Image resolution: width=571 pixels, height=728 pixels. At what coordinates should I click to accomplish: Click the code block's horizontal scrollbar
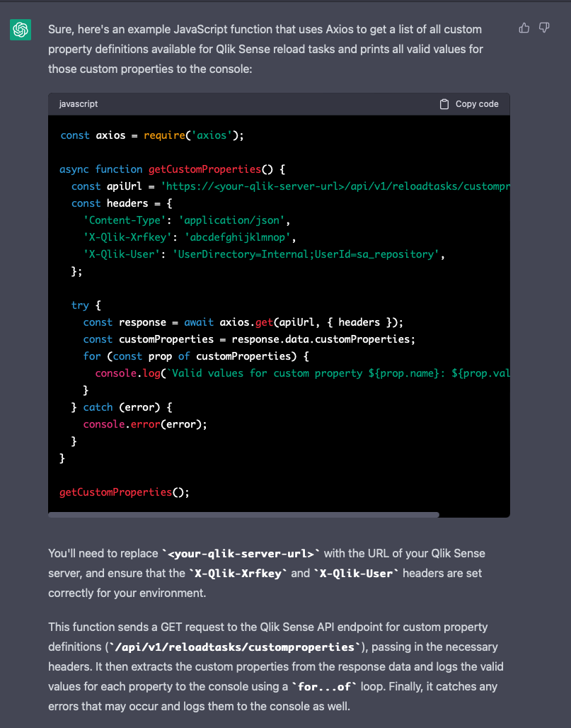243,514
